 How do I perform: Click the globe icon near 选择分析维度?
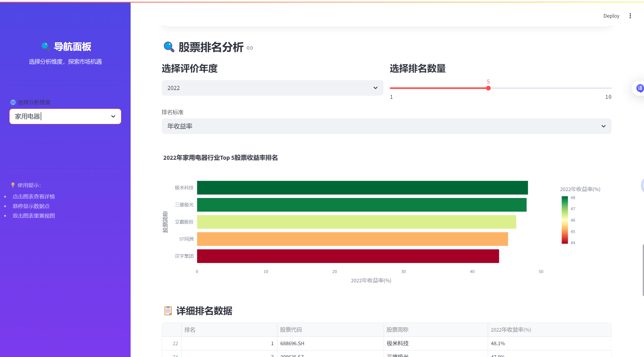click(x=13, y=102)
